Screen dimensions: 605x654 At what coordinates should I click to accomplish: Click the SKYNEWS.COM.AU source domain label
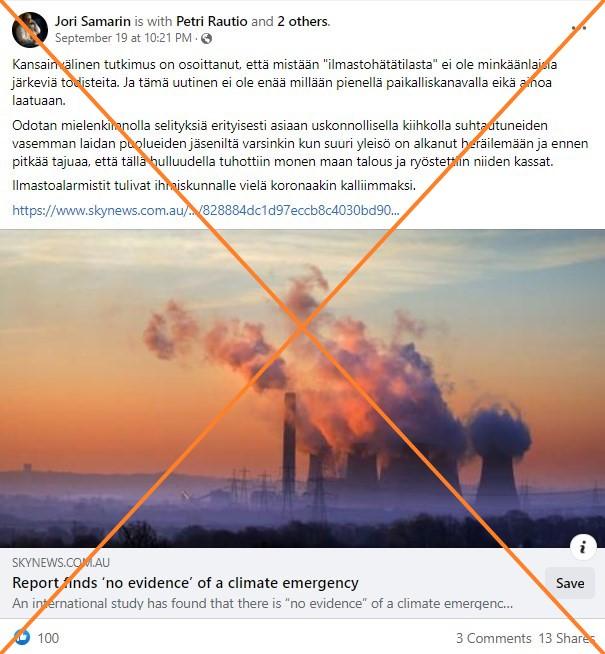tap(61, 563)
